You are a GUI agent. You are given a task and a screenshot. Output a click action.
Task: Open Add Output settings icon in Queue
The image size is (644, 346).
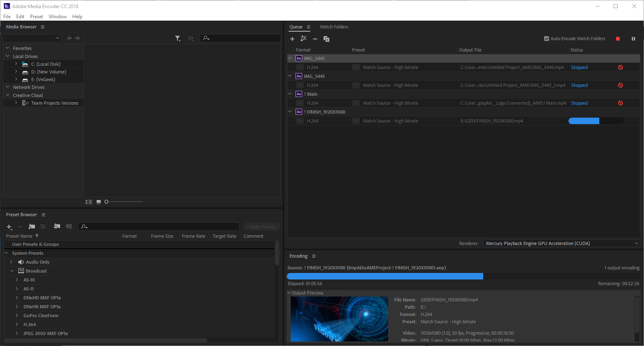point(303,39)
